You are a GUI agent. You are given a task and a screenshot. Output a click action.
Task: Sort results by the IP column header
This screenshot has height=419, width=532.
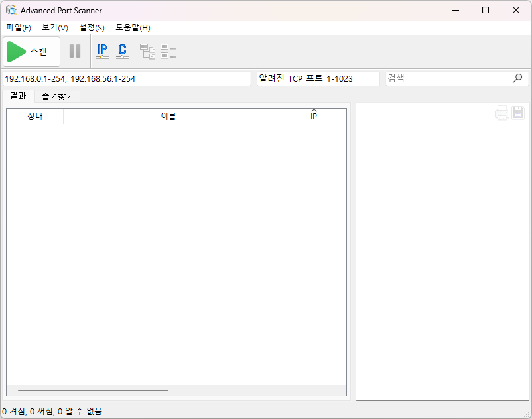click(313, 117)
